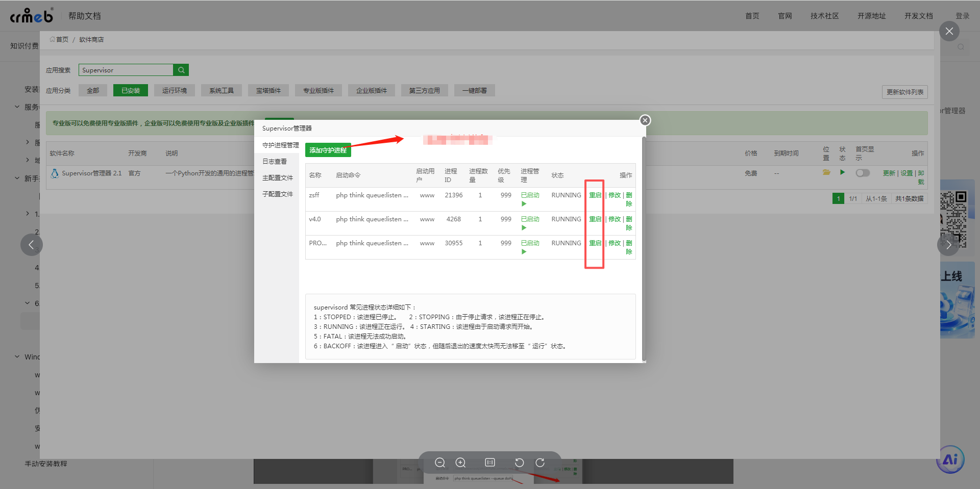Go to the previous image
This screenshot has width=980, height=489.
pos(31,245)
